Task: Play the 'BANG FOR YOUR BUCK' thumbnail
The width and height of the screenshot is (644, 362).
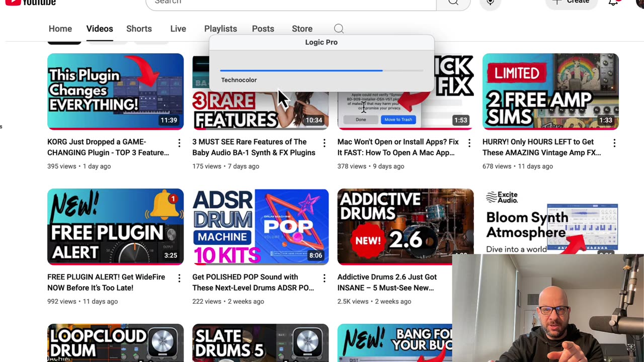Action: click(x=395, y=343)
